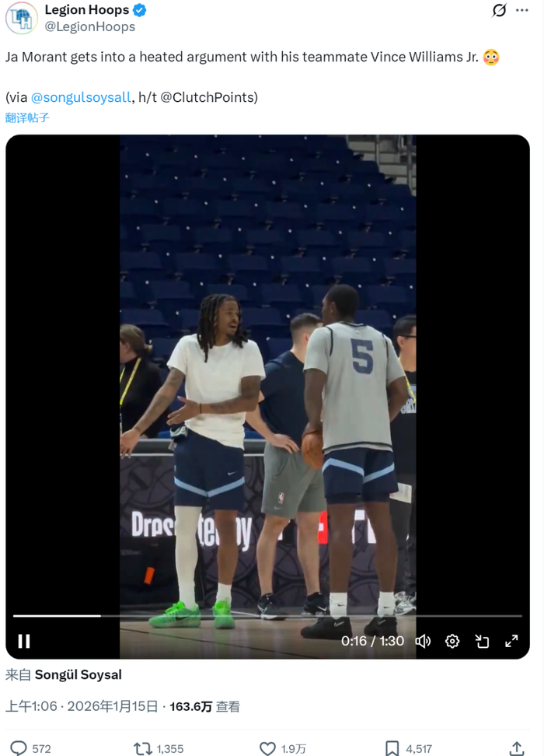Open the three-dot more options menu
This screenshot has height=756, width=544.
522,10
